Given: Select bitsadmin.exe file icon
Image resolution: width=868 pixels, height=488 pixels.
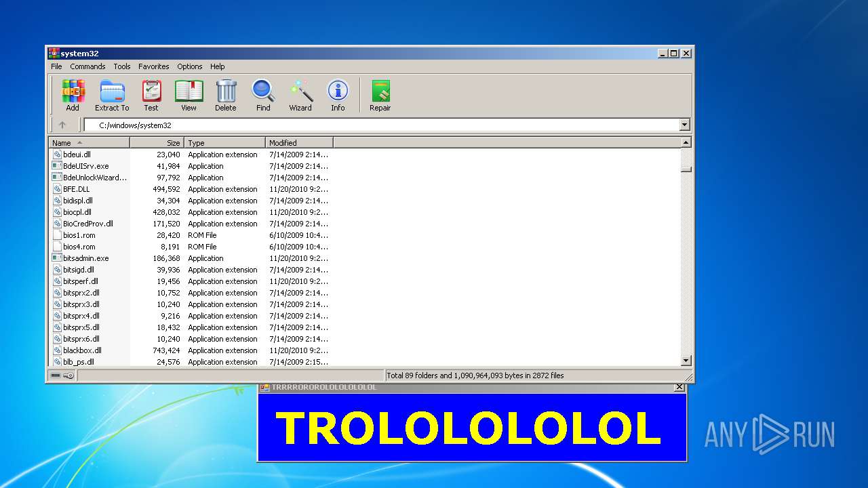Looking at the screenshot, I should (57, 258).
